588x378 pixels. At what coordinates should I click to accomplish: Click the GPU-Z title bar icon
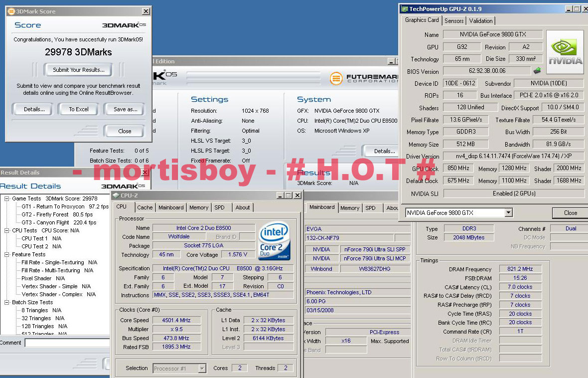pyautogui.click(x=404, y=8)
